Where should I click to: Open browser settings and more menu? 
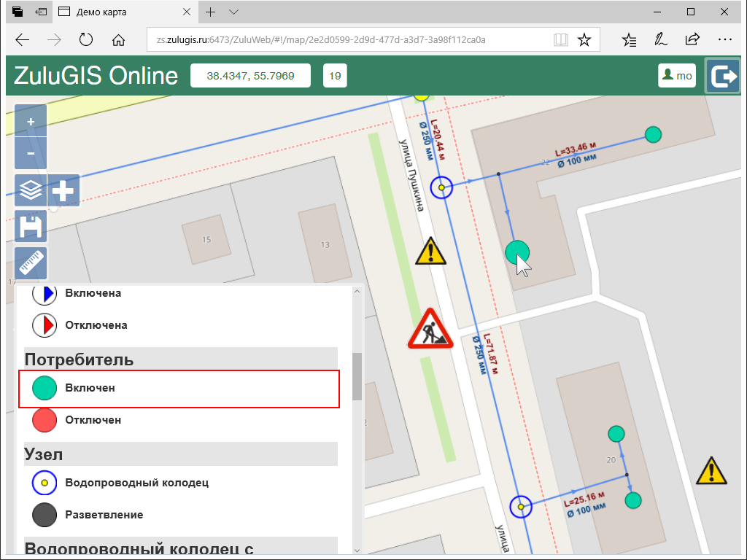click(724, 39)
